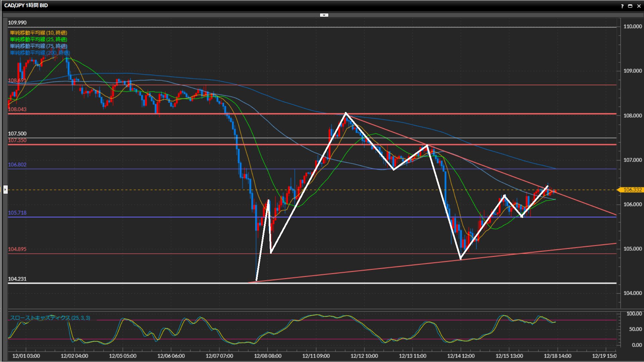Close the CAD/JPY chart window

639,6
